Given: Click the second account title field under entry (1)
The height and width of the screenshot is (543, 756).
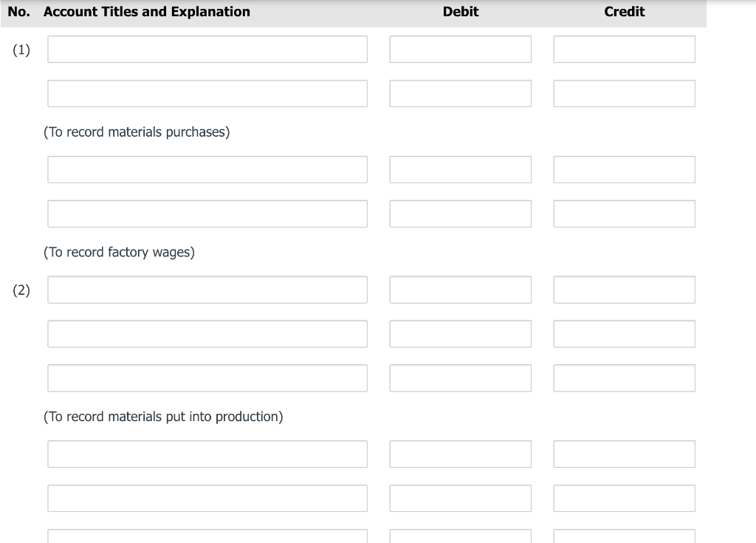Looking at the screenshot, I should pos(207,93).
